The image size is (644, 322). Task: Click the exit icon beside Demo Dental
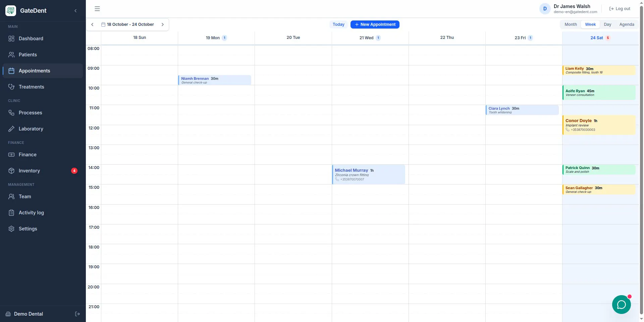[77, 314]
